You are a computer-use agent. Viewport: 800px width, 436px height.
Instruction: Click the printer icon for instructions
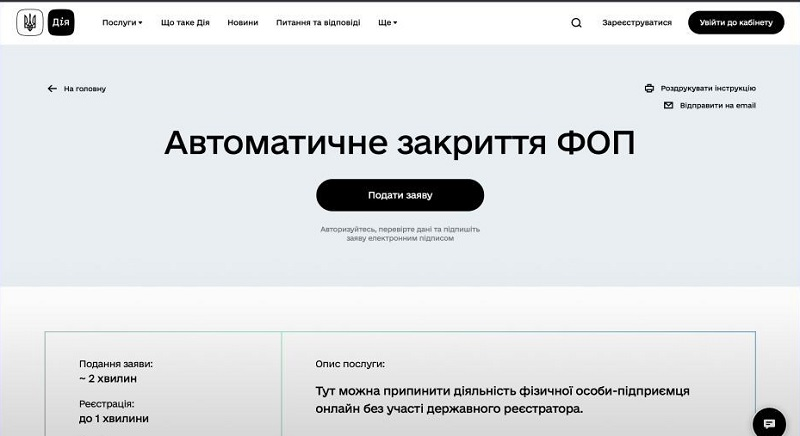pos(649,88)
